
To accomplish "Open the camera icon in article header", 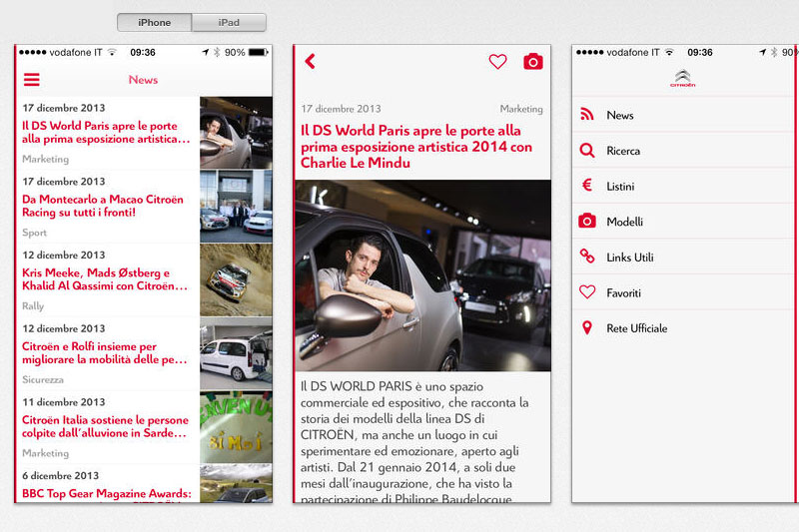I will pos(533,62).
